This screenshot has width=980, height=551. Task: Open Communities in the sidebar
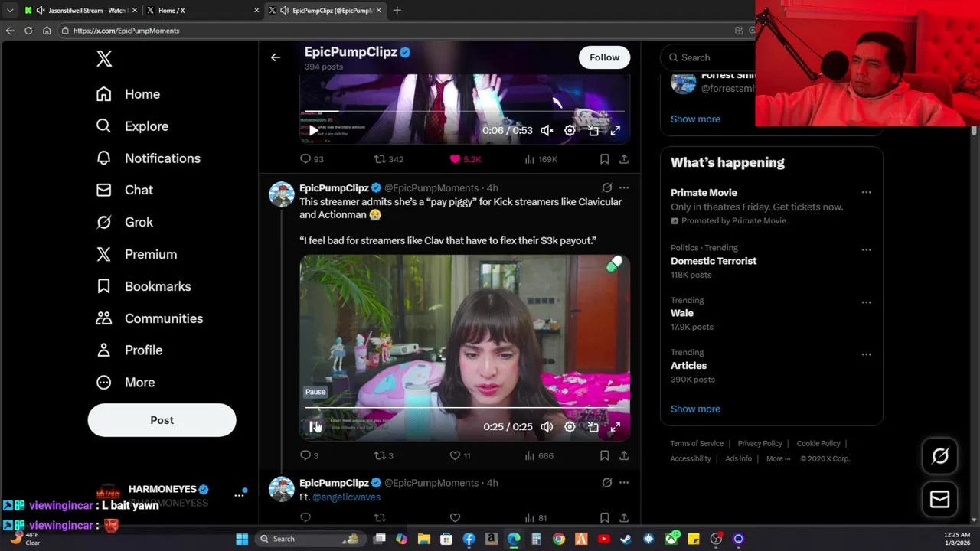pyautogui.click(x=149, y=318)
